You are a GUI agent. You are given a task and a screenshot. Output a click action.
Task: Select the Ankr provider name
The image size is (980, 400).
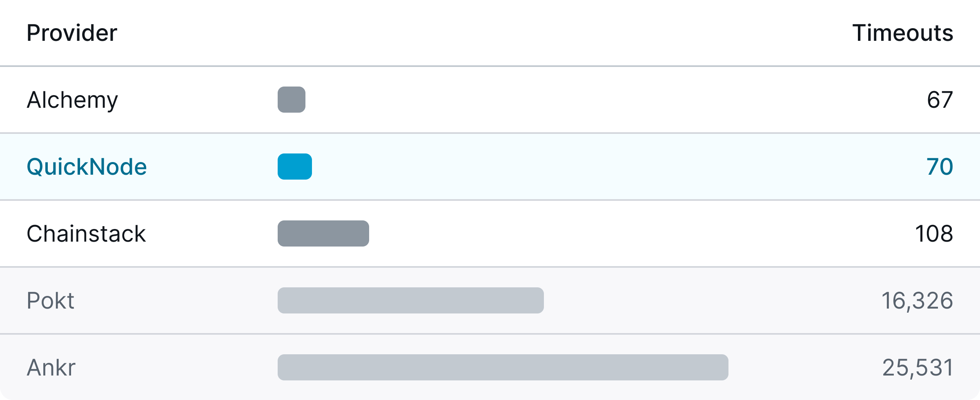click(x=51, y=368)
